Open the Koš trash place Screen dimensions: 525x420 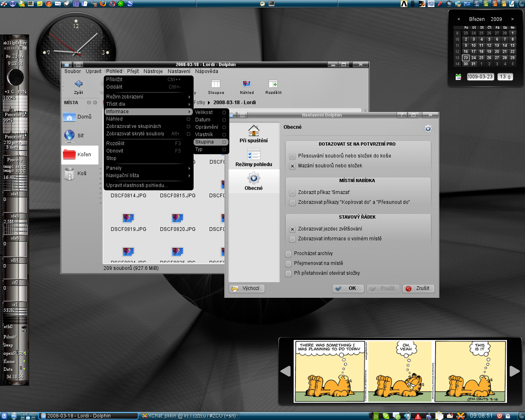point(80,173)
